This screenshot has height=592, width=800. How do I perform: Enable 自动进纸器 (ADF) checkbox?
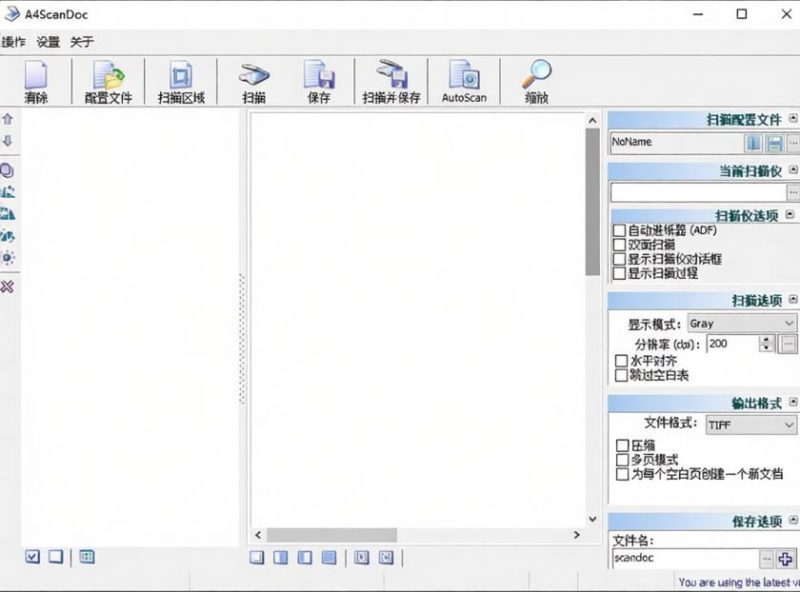tap(619, 231)
